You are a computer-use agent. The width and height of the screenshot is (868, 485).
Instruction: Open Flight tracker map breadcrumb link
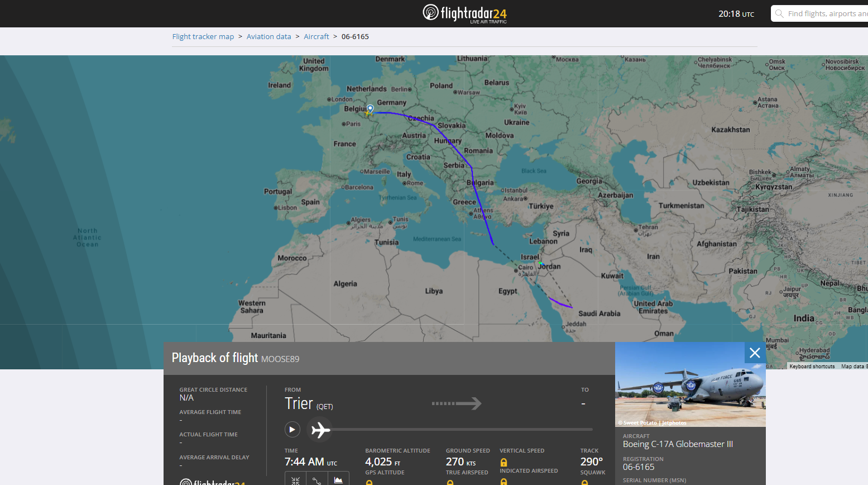[203, 37]
